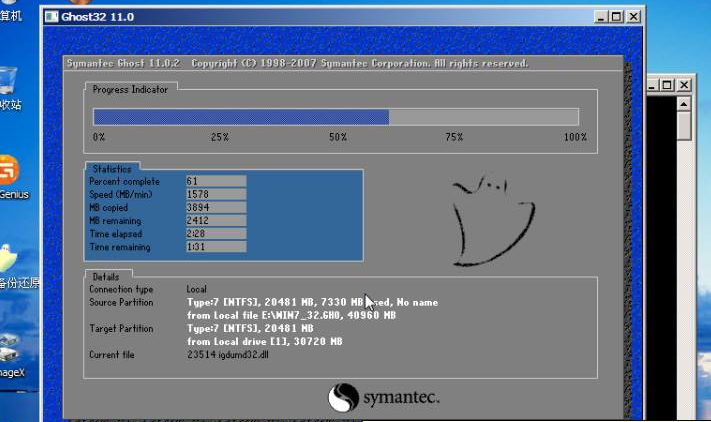Viewport: 711px width, 422px height.
Task: Minimize the Ghost32 11.0 window
Action: [601, 17]
